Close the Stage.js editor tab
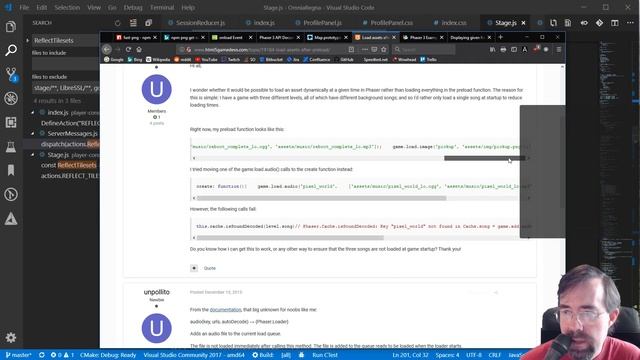 coord(524,23)
